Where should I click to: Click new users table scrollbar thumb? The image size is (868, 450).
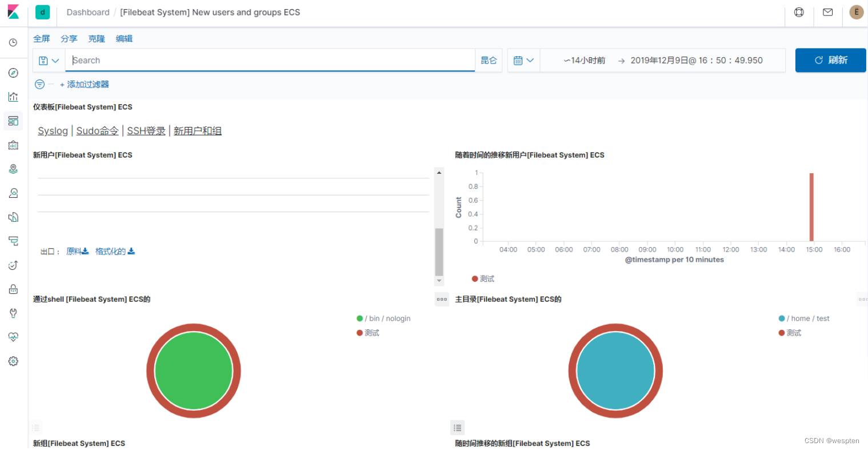439,252
